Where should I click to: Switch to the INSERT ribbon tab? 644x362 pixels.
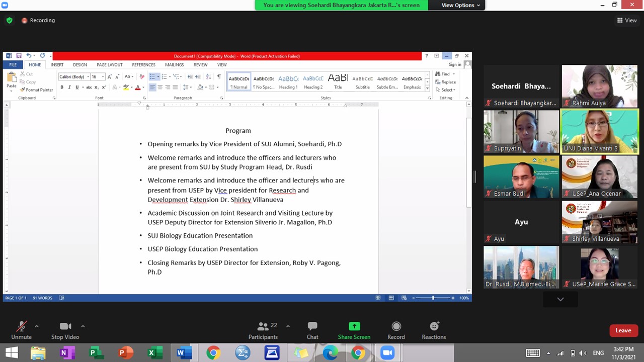pyautogui.click(x=57, y=65)
